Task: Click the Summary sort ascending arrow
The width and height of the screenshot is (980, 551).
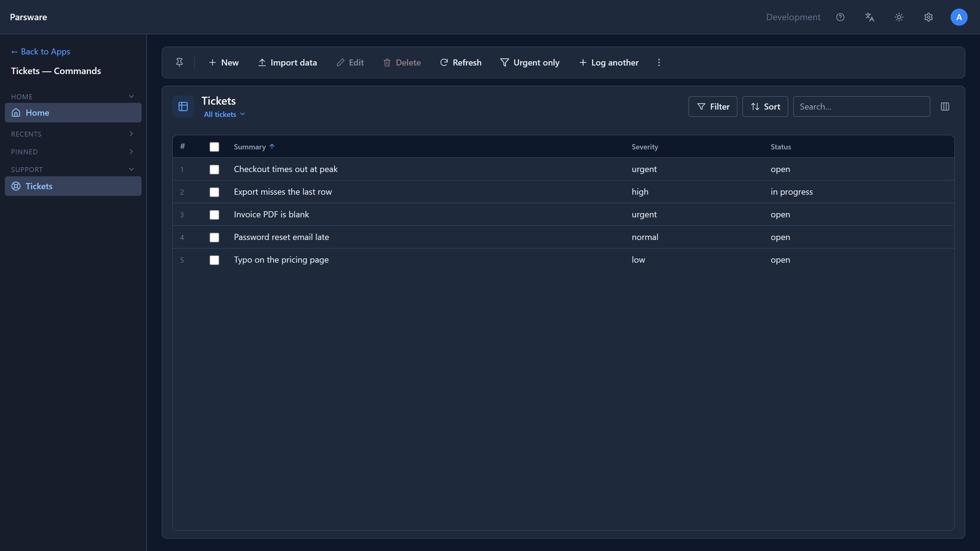Action: 272,146
